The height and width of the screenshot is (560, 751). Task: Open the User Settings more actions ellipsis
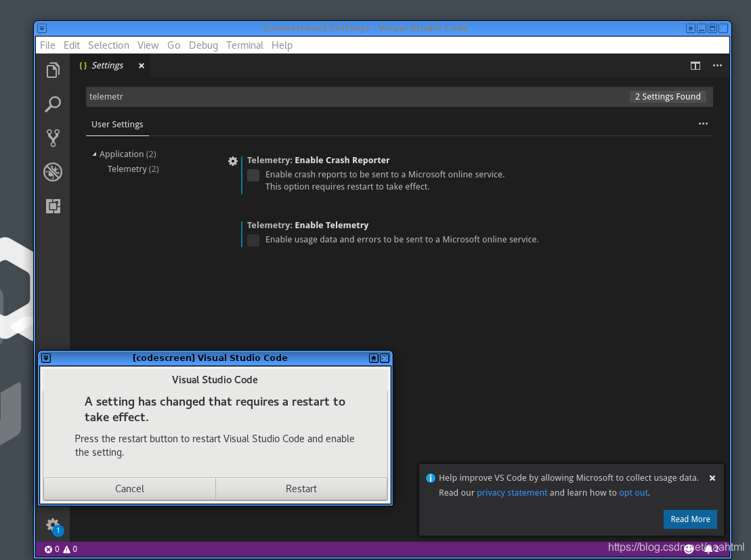click(703, 124)
